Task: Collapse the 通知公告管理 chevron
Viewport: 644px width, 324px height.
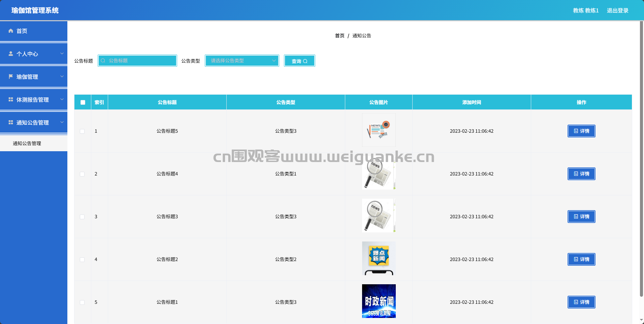Action: click(62, 122)
